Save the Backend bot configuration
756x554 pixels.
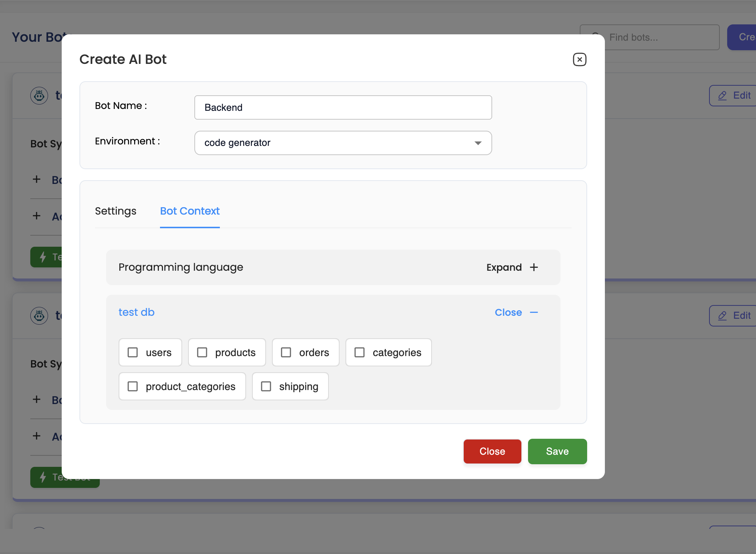[x=557, y=451]
